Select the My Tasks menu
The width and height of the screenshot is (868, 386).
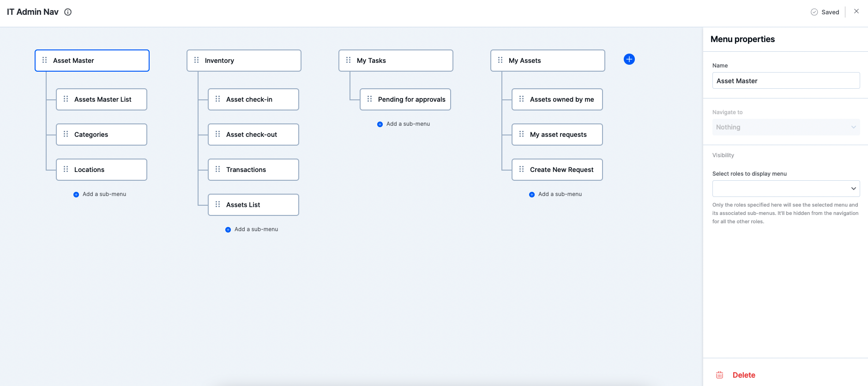click(396, 61)
